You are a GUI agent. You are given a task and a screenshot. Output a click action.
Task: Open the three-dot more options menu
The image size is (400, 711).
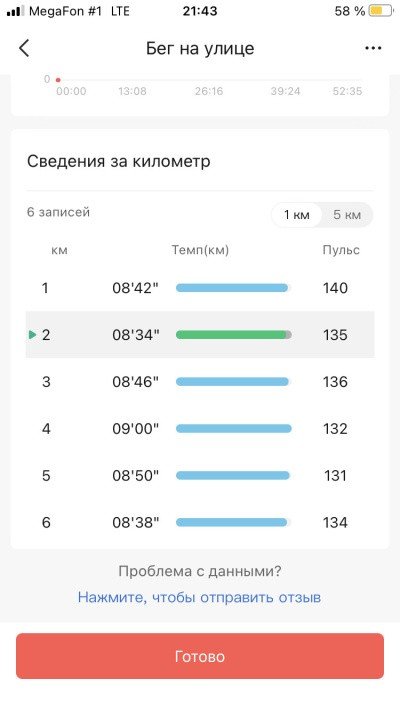pyautogui.click(x=373, y=48)
